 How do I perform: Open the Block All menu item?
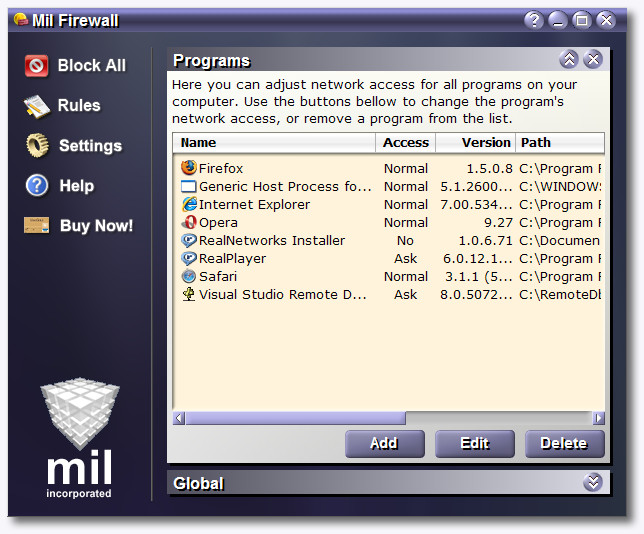92,65
